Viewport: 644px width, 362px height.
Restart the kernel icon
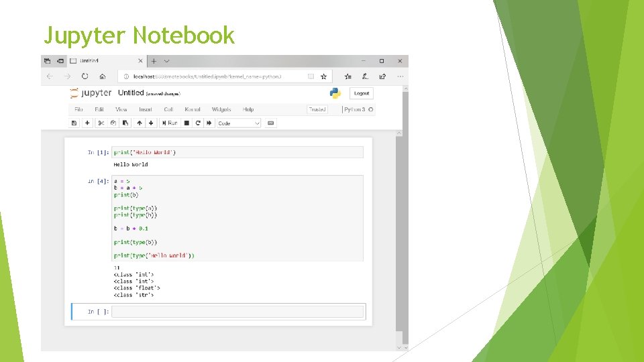(198, 123)
